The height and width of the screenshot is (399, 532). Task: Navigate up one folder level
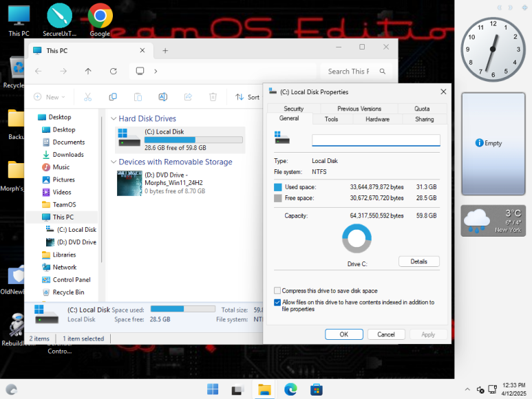tap(88, 71)
